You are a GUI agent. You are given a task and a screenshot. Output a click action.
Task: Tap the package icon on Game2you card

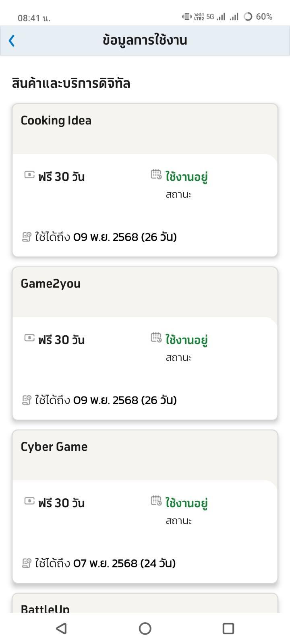pyautogui.click(x=29, y=338)
